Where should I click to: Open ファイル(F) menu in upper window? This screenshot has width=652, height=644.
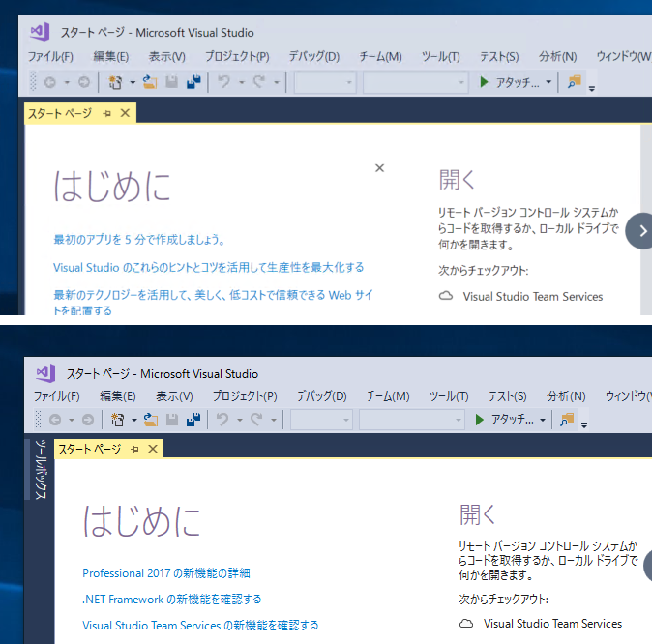[x=50, y=56]
